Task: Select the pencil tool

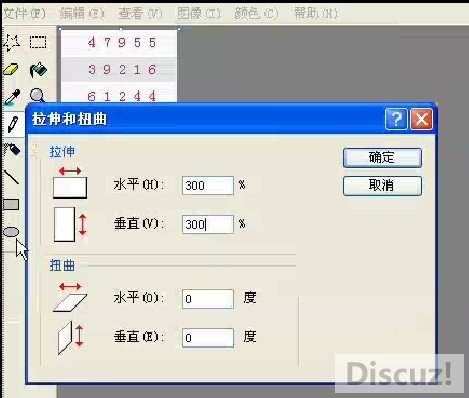Action: (x=12, y=124)
